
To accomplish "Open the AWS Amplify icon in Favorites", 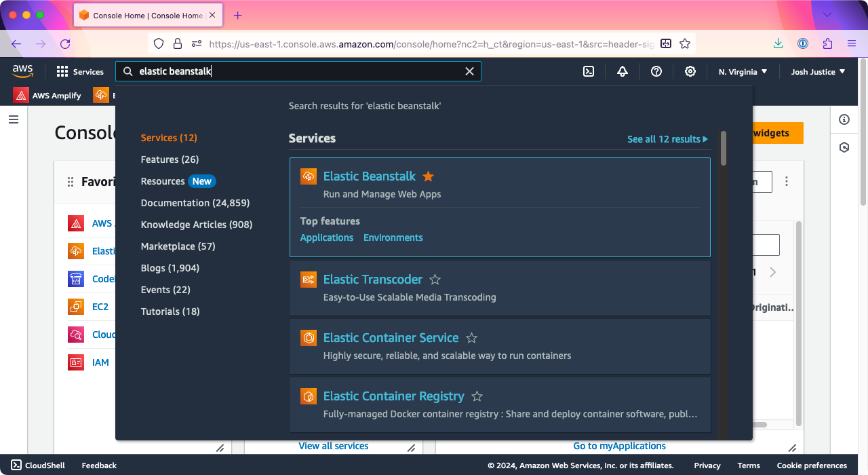I will [76, 223].
